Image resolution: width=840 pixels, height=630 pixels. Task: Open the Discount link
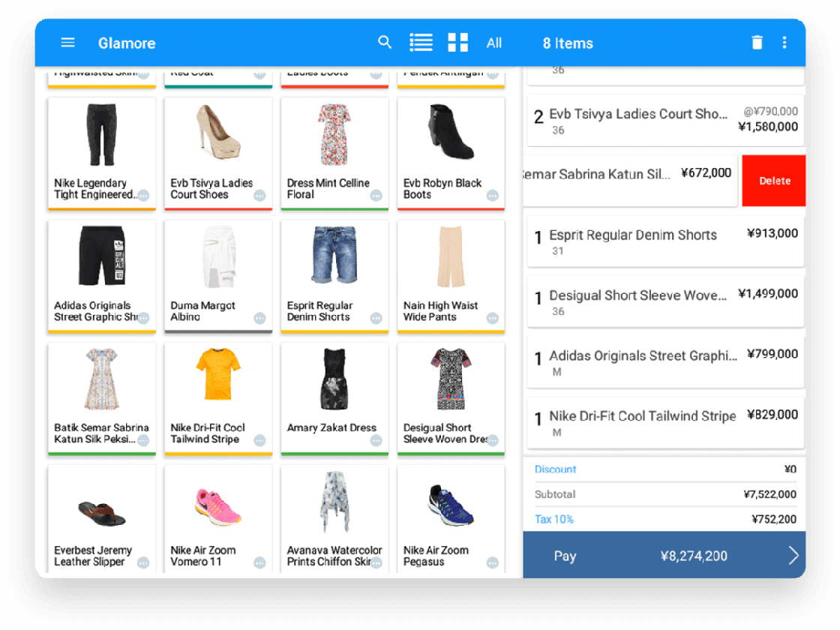pos(555,469)
